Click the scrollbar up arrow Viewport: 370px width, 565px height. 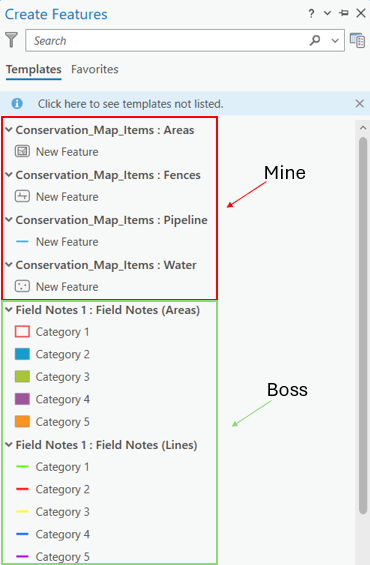pyautogui.click(x=363, y=128)
